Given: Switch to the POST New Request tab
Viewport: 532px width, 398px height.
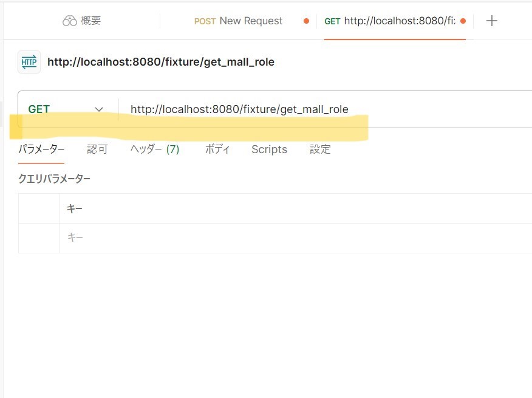Looking at the screenshot, I should 238,21.
